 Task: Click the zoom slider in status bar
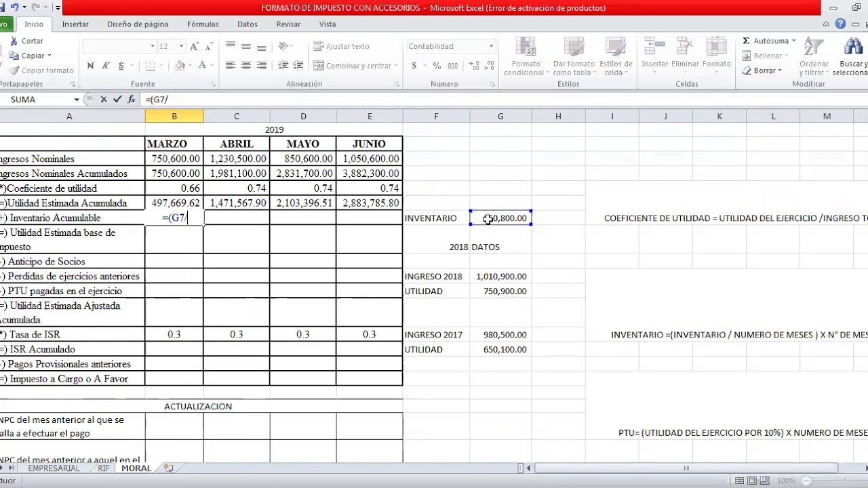click(835, 481)
